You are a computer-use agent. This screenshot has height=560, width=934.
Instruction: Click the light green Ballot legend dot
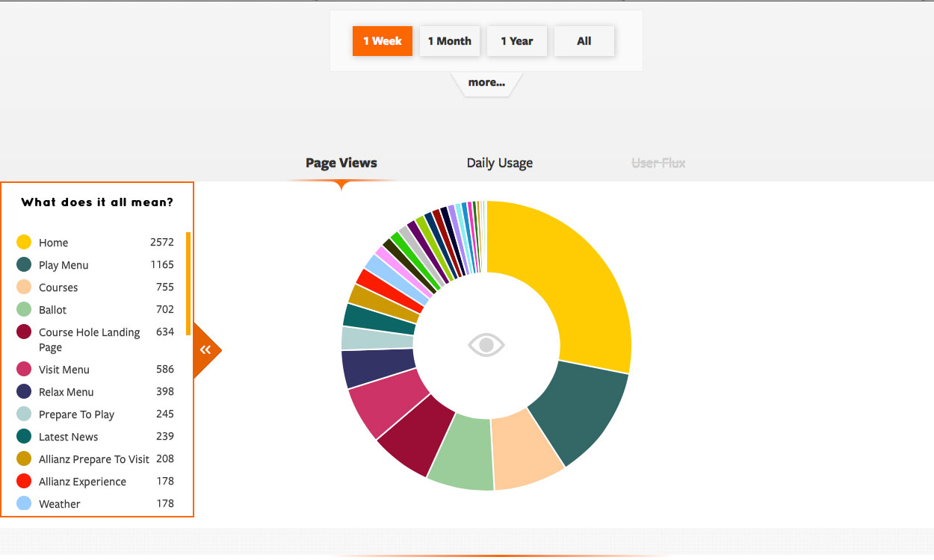pyautogui.click(x=24, y=309)
